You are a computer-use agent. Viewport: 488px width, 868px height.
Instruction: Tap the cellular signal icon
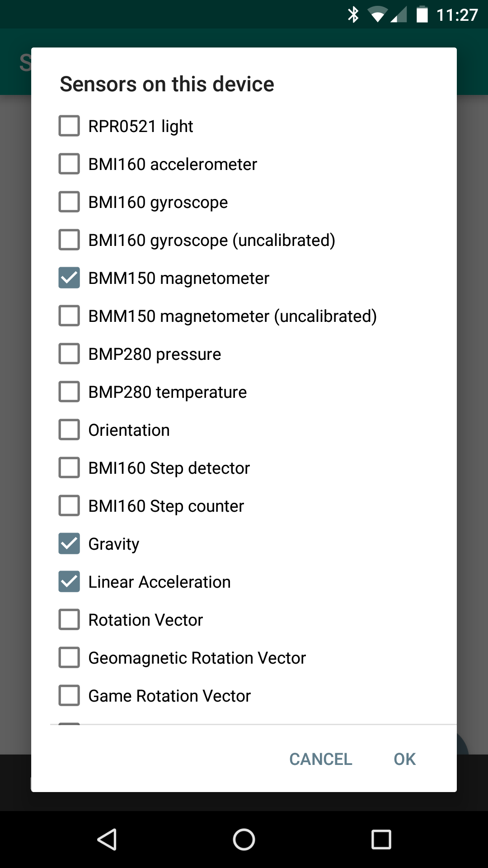click(x=399, y=14)
